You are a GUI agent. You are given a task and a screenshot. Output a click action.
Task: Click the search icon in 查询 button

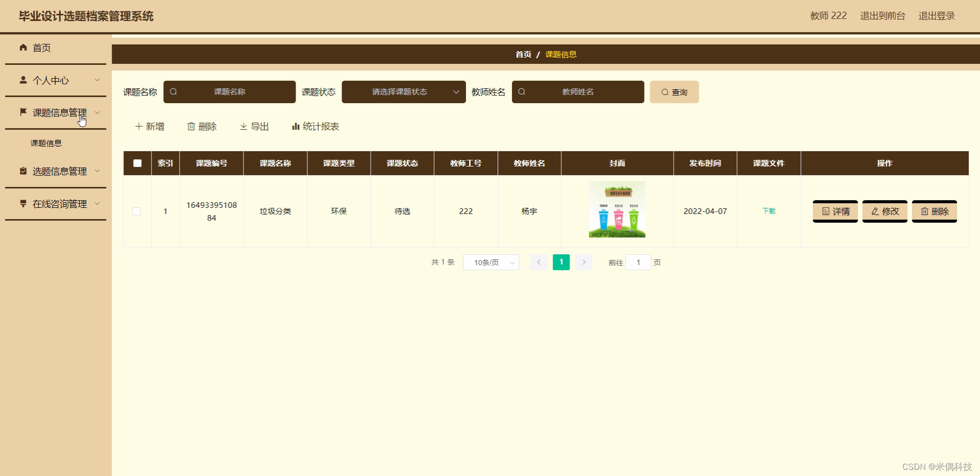tap(664, 92)
